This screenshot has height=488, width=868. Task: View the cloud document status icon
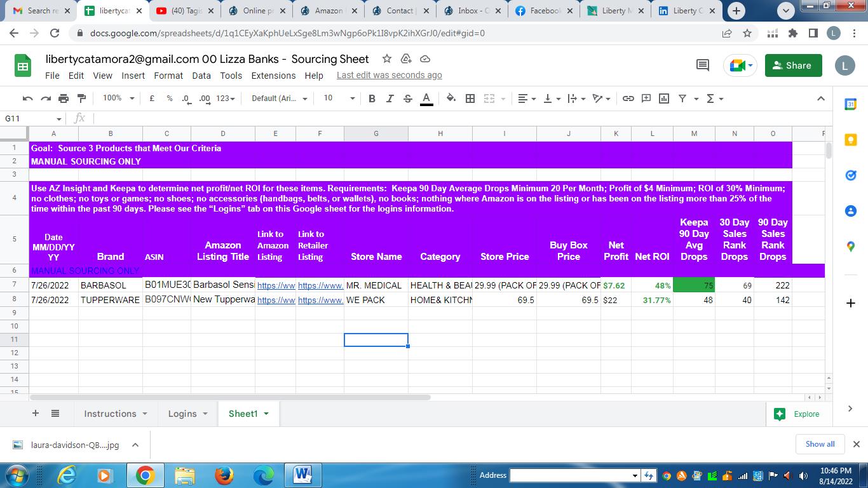tap(425, 59)
